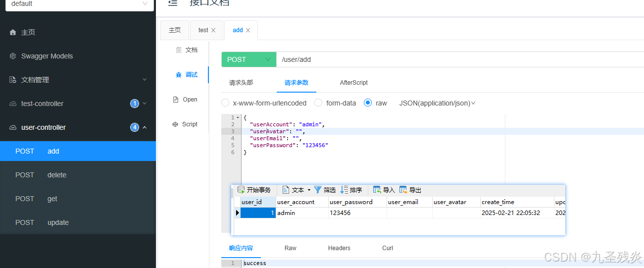
Task: Open the POST get endpoint
Action: [78, 199]
